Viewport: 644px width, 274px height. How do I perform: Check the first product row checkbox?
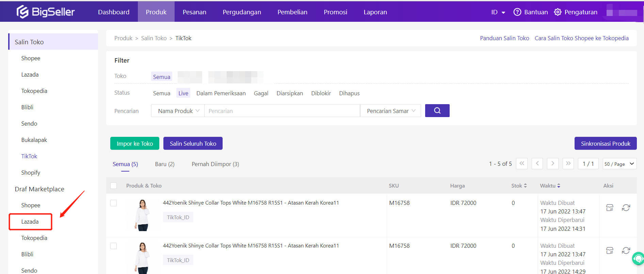[x=114, y=203]
